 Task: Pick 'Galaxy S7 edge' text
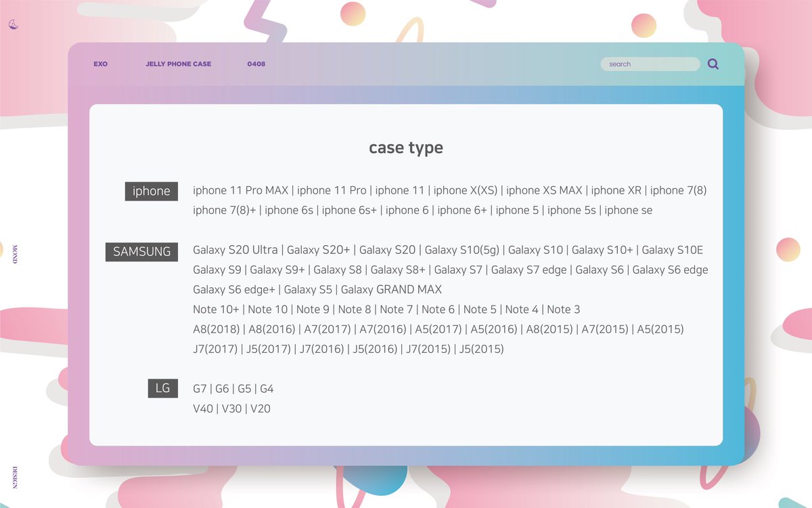[x=529, y=270]
